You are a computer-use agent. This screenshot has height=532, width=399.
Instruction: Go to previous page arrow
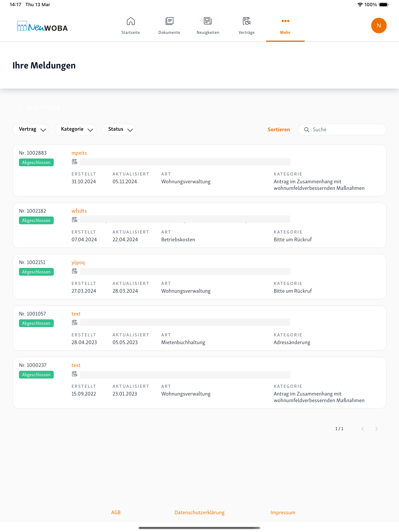point(363,429)
